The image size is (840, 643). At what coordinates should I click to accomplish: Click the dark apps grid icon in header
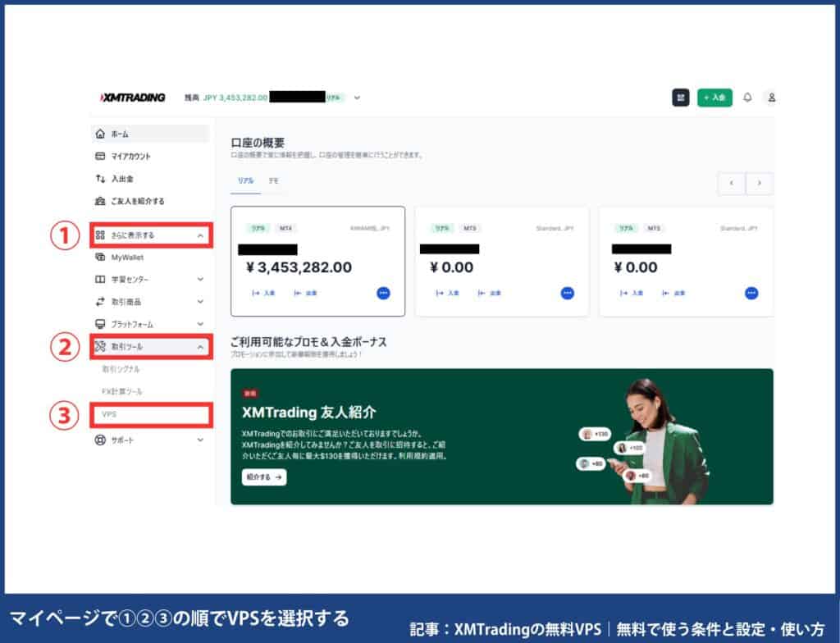pos(680,98)
